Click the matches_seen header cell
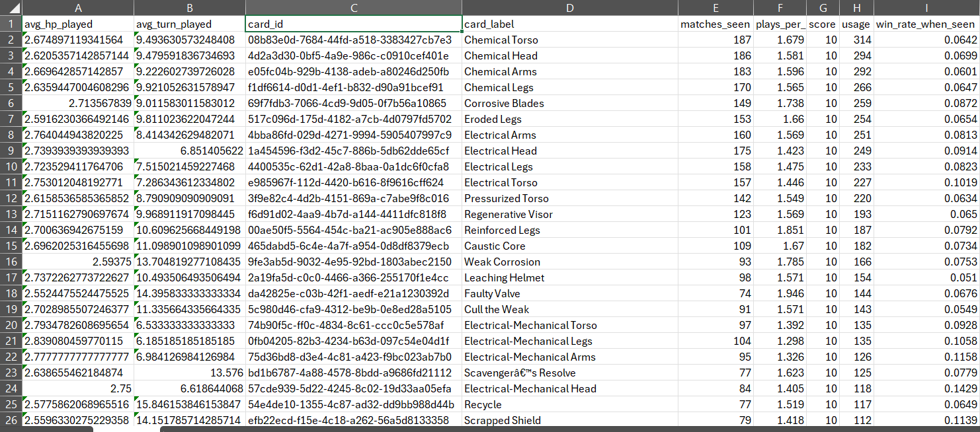Viewport: 980px width, 432px height. pyautogui.click(x=715, y=24)
